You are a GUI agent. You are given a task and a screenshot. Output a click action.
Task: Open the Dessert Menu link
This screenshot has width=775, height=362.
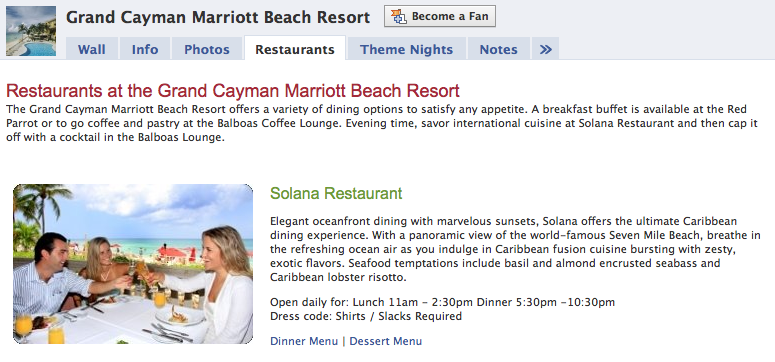pyautogui.click(x=386, y=341)
